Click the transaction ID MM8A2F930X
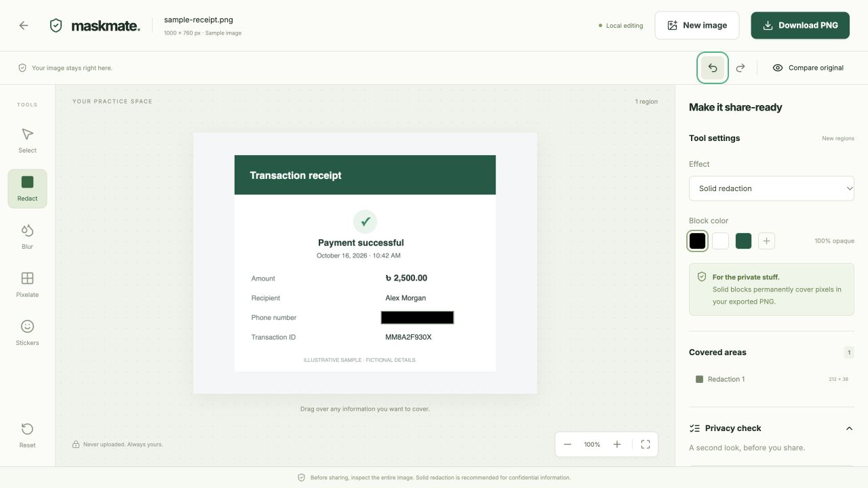The height and width of the screenshot is (488, 868). (408, 337)
